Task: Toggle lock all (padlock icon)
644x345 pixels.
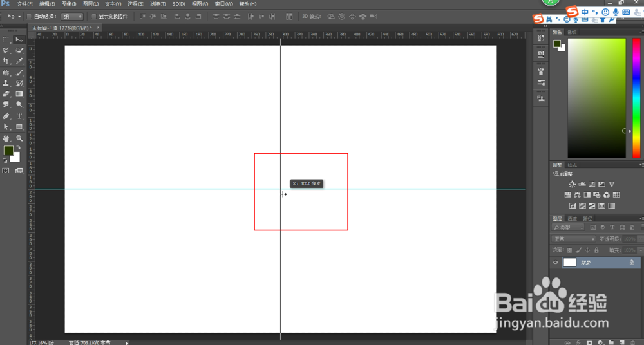Action: point(597,250)
